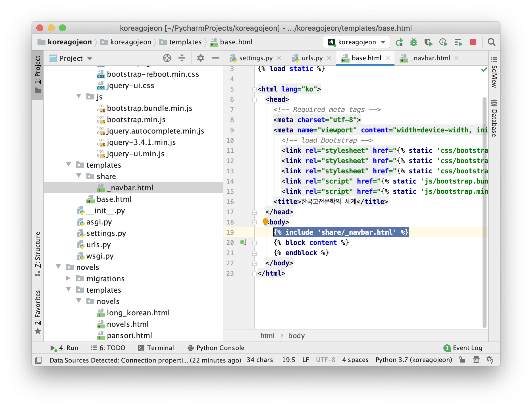
Task: Open the Event Log
Action: pyautogui.click(x=463, y=348)
